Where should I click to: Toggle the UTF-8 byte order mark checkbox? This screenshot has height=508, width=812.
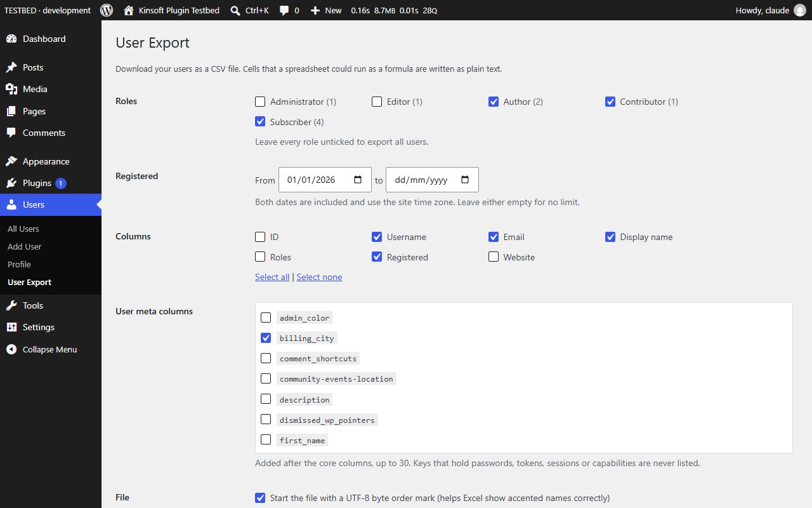260,498
